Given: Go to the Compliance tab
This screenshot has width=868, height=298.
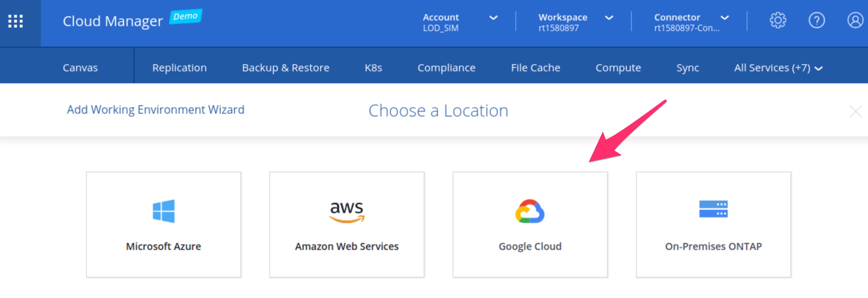Looking at the screenshot, I should coord(446,68).
